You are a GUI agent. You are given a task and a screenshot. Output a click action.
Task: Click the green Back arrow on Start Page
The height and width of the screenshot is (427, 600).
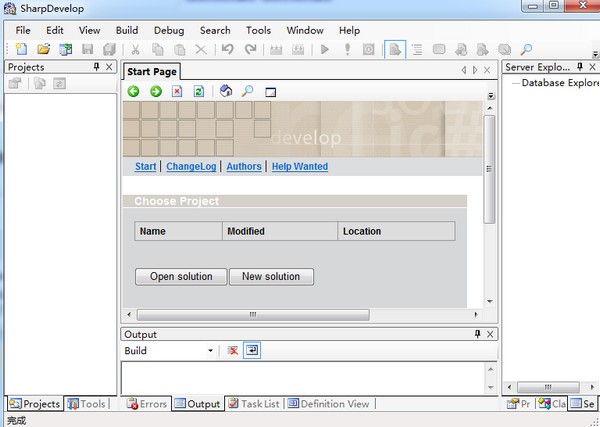click(x=133, y=91)
